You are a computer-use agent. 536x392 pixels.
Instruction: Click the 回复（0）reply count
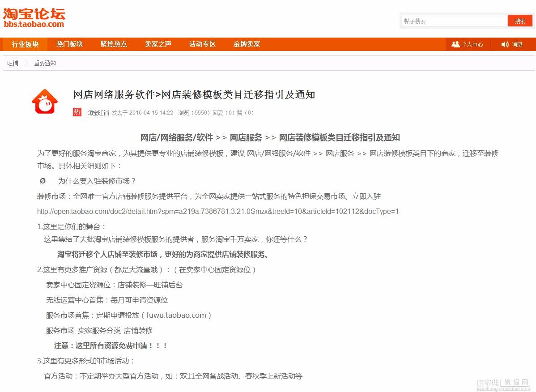pyautogui.click(x=224, y=113)
